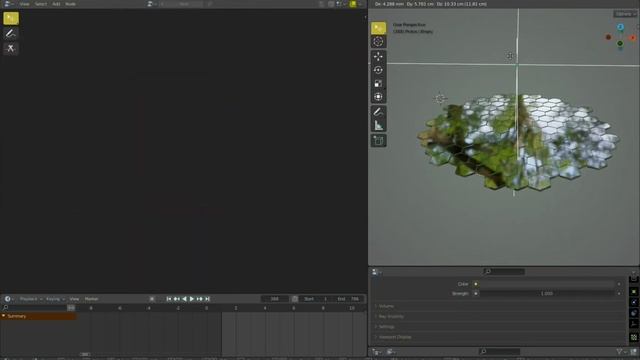Open the Object properties tab icon
The image size is (640, 360).
click(x=633, y=291)
